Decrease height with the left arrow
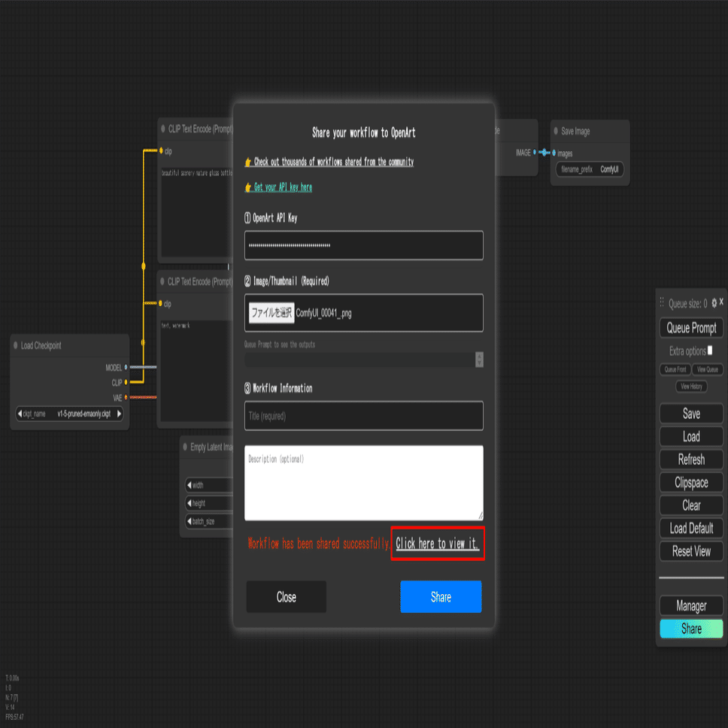 tap(190, 503)
